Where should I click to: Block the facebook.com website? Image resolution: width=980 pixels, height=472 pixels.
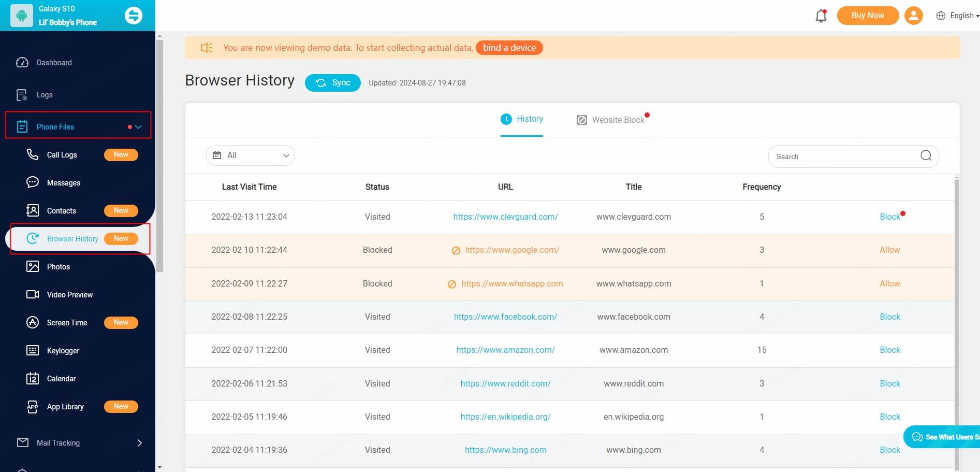(x=889, y=317)
